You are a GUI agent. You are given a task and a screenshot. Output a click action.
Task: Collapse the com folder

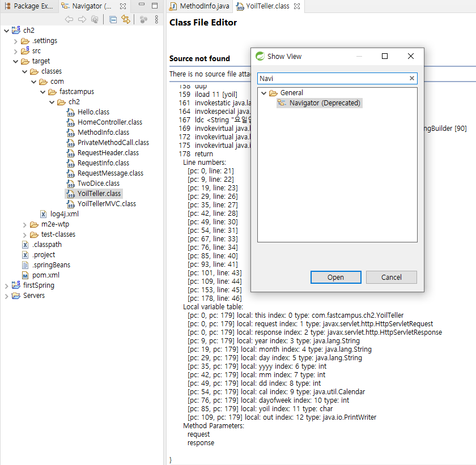point(33,82)
